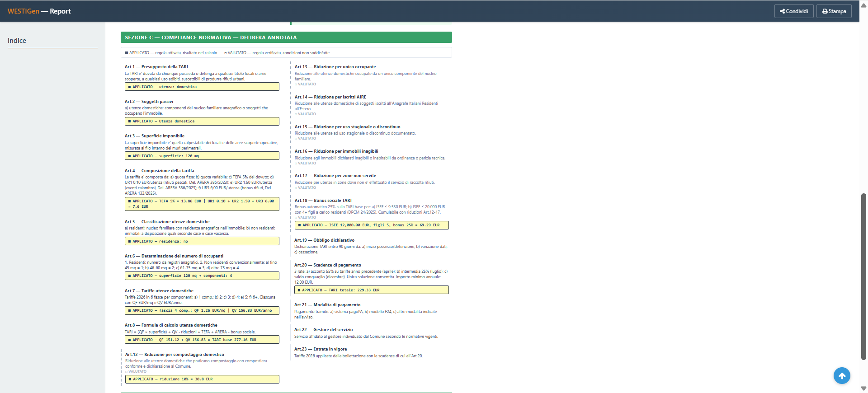The width and height of the screenshot is (868, 393).
Task: Select heading Art.4 — Composizione della tariffa
Action: [x=160, y=171]
